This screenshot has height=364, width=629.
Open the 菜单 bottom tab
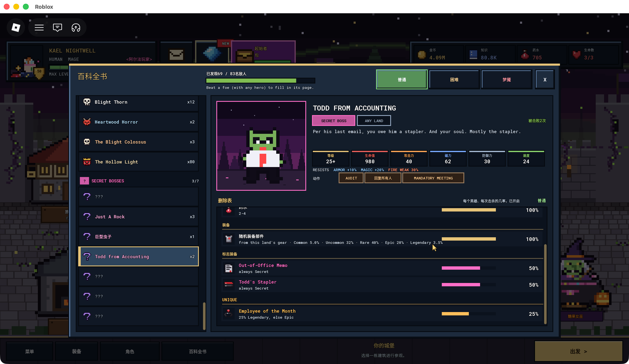[x=30, y=351]
